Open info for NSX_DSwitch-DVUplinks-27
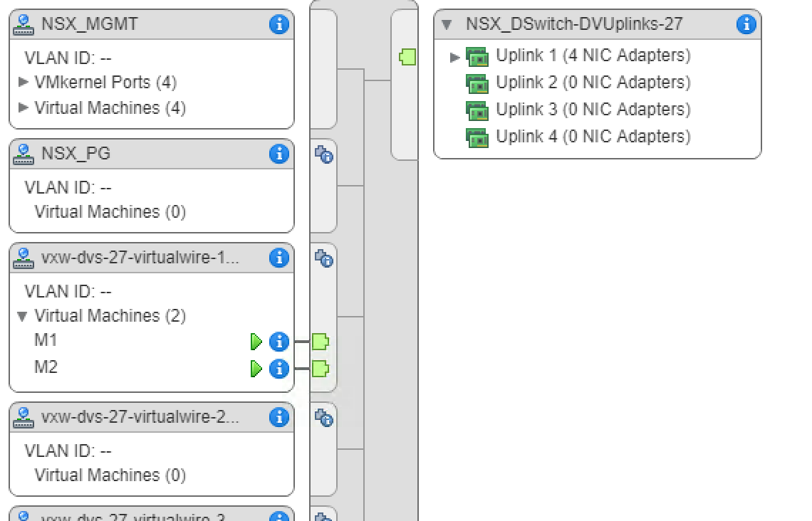 pos(746,24)
